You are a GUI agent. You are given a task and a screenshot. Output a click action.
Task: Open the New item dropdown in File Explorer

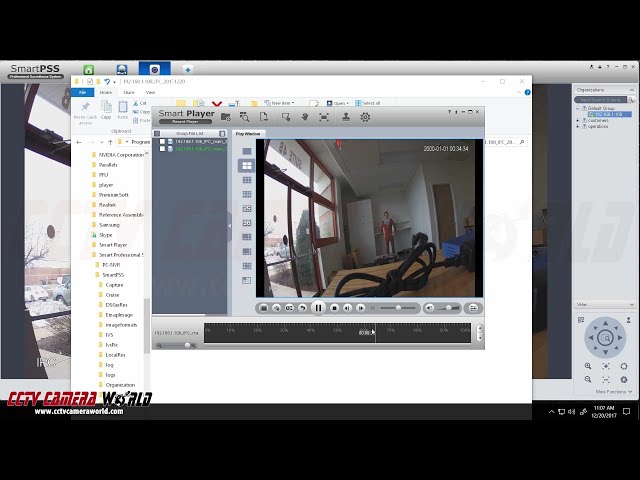[x=280, y=103]
